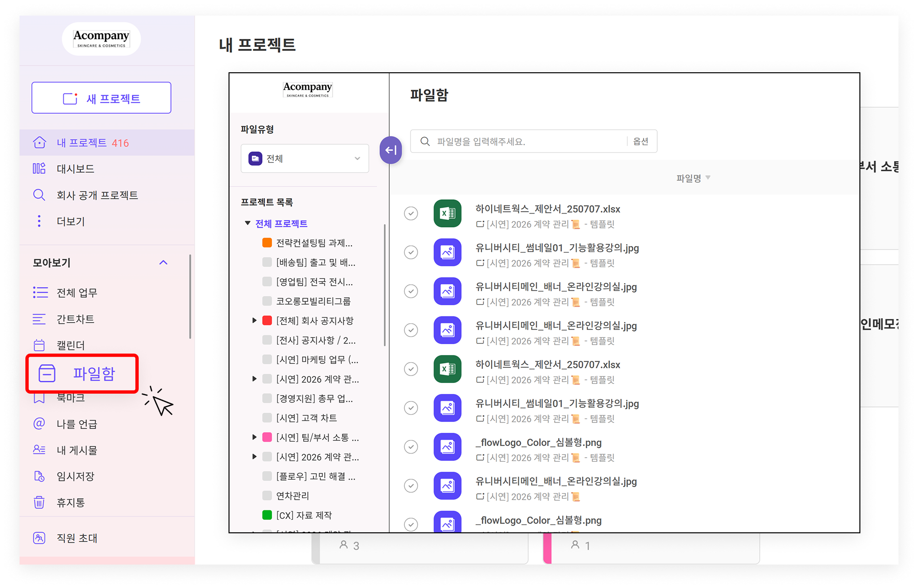The height and width of the screenshot is (588, 918).
Task: Open the Excel icon for first 하이네트웍스 file
Action: click(447, 213)
